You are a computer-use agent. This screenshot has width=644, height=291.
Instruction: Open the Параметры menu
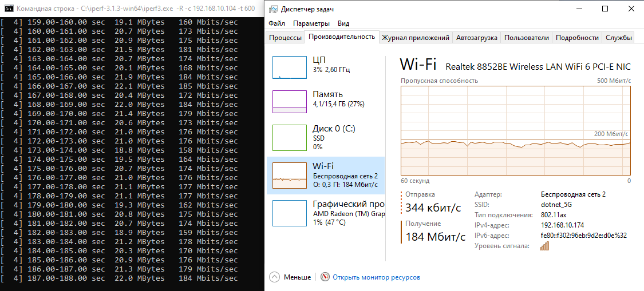[x=311, y=23]
